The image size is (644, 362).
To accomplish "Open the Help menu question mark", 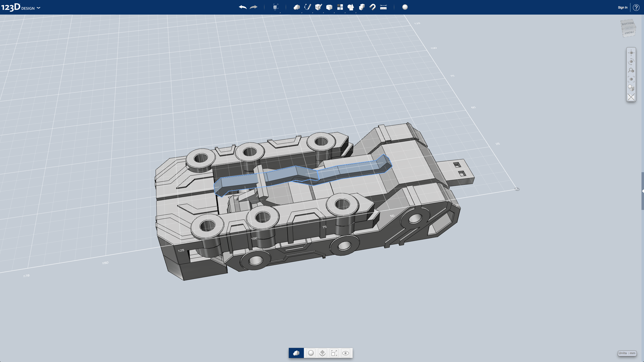I will pyautogui.click(x=636, y=8).
